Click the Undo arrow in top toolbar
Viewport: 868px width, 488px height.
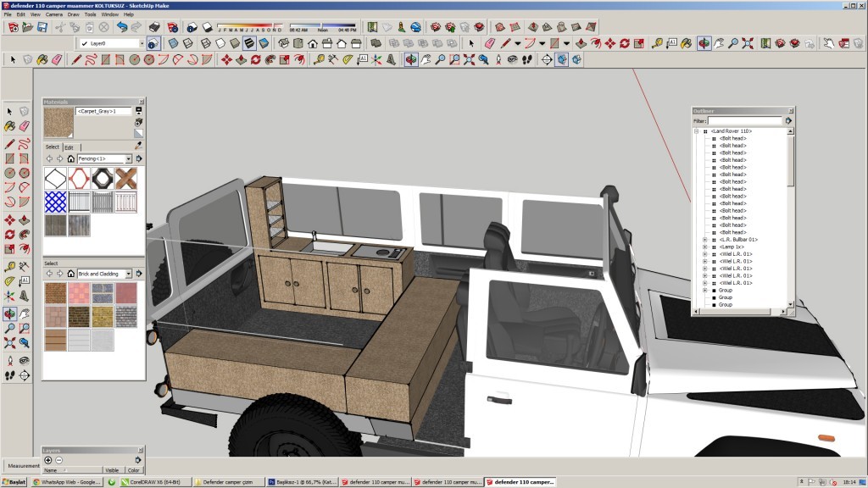tap(123, 27)
